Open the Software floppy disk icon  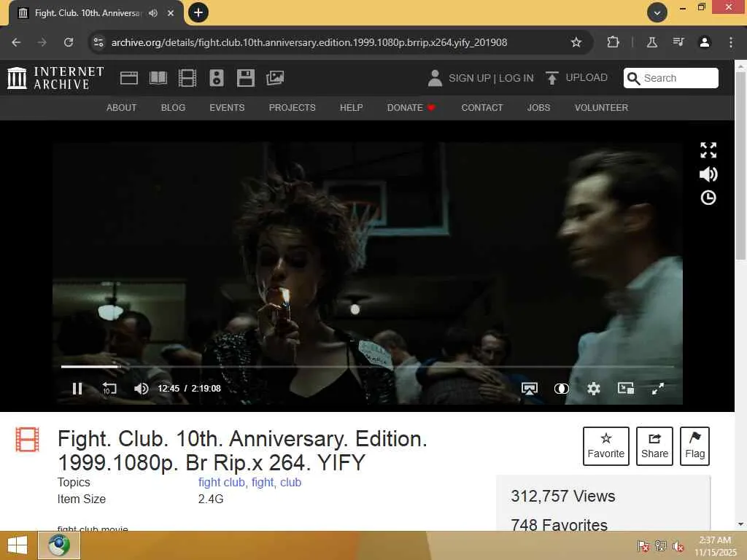point(246,78)
